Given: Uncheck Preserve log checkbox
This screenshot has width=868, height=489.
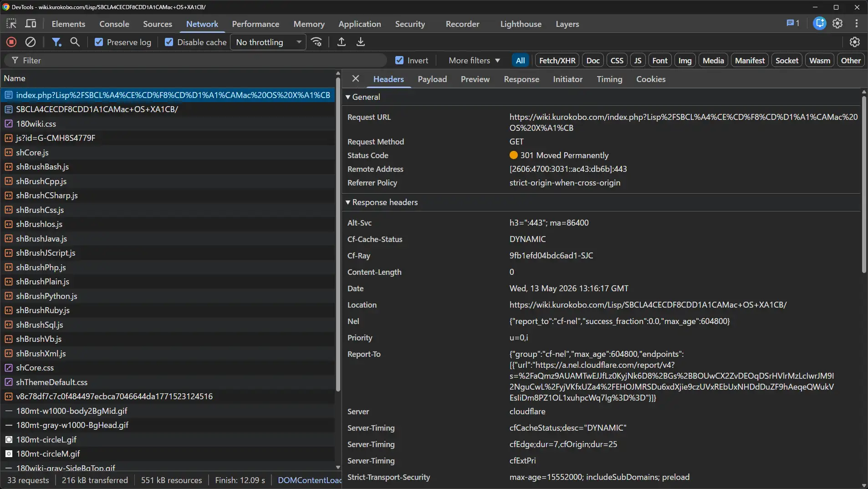Looking at the screenshot, I should click(99, 42).
